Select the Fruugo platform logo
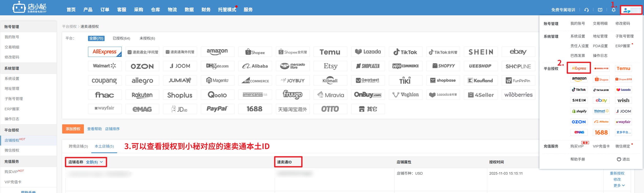The image size is (644, 193). [293, 95]
